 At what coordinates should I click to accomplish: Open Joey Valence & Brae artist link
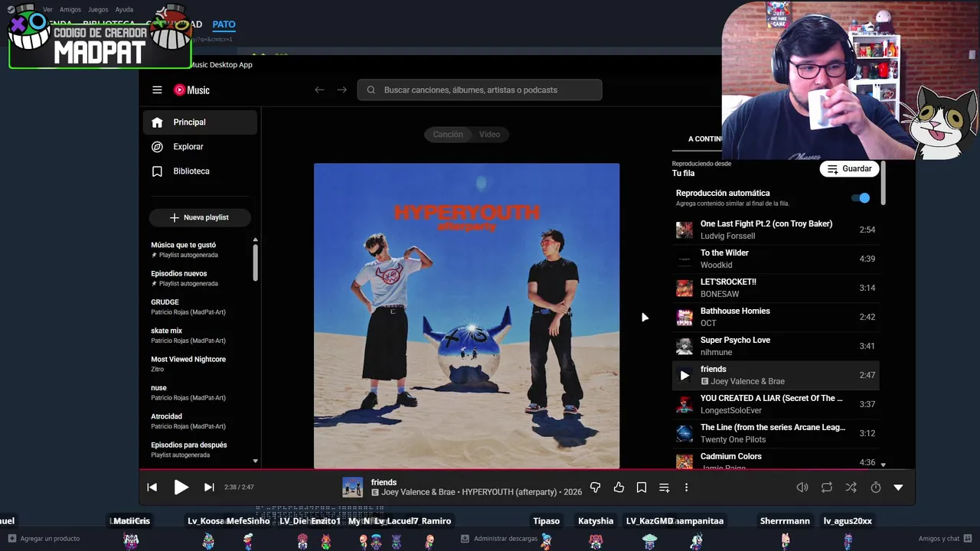pos(419,492)
